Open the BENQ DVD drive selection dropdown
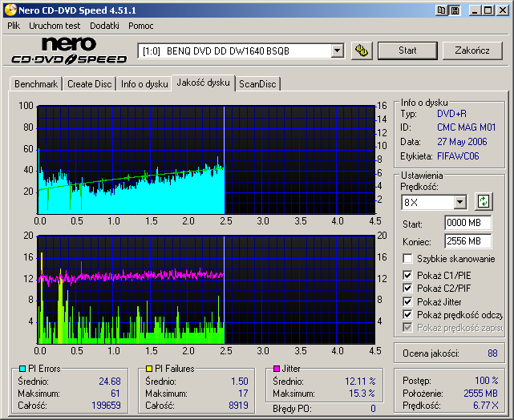 pos(337,50)
